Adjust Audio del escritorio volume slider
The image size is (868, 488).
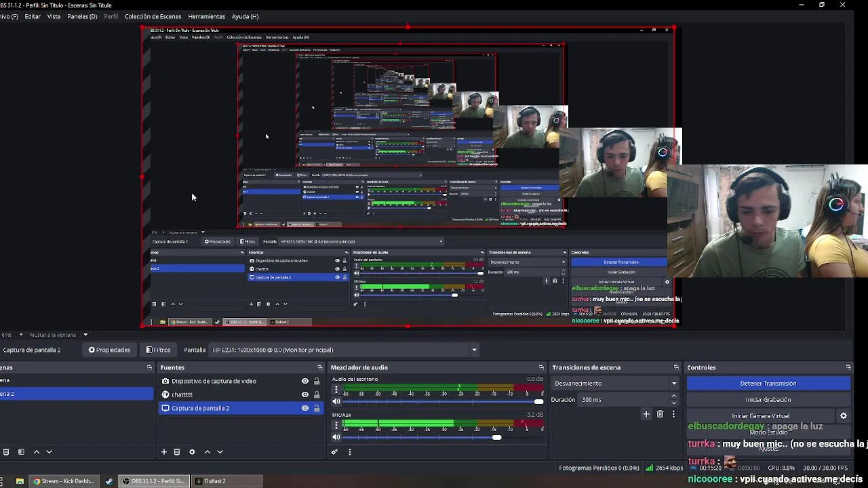coord(443,401)
